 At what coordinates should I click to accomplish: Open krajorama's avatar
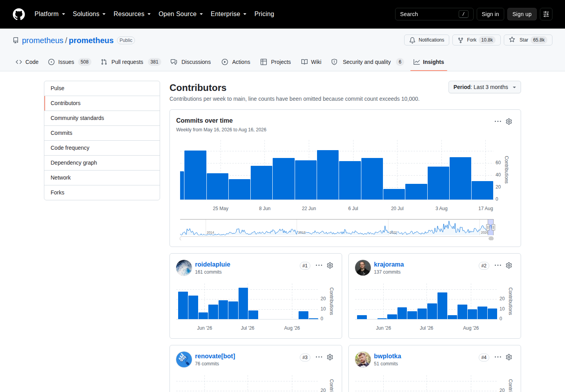click(x=363, y=268)
